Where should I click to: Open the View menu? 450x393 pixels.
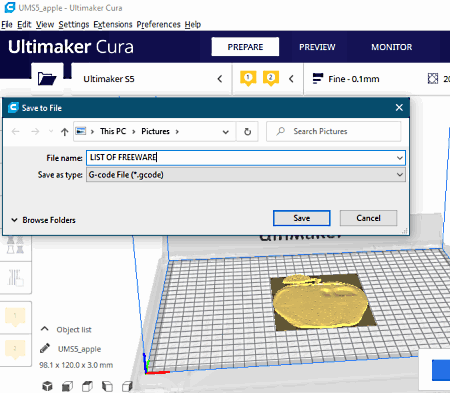coord(45,24)
